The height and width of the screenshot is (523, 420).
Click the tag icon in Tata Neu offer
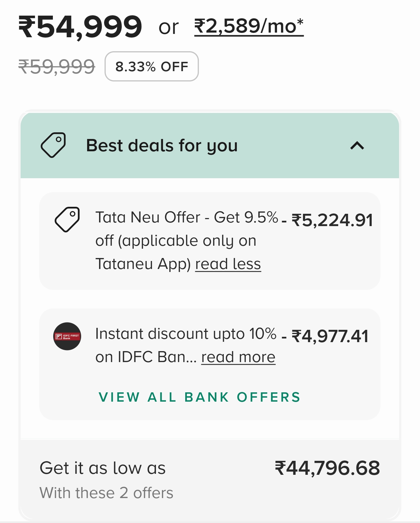67,219
